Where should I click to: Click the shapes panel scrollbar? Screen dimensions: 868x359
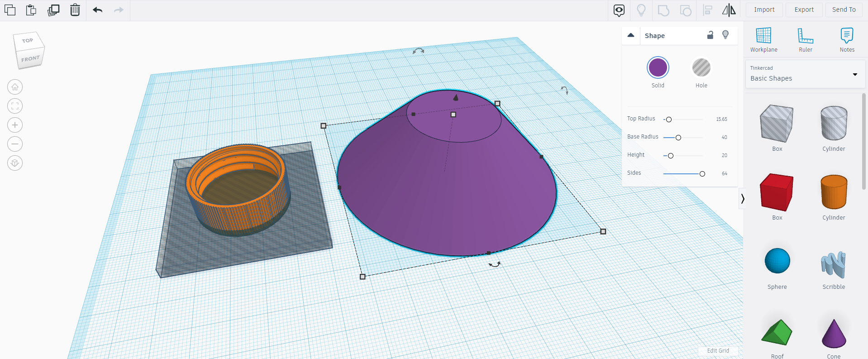[864, 141]
